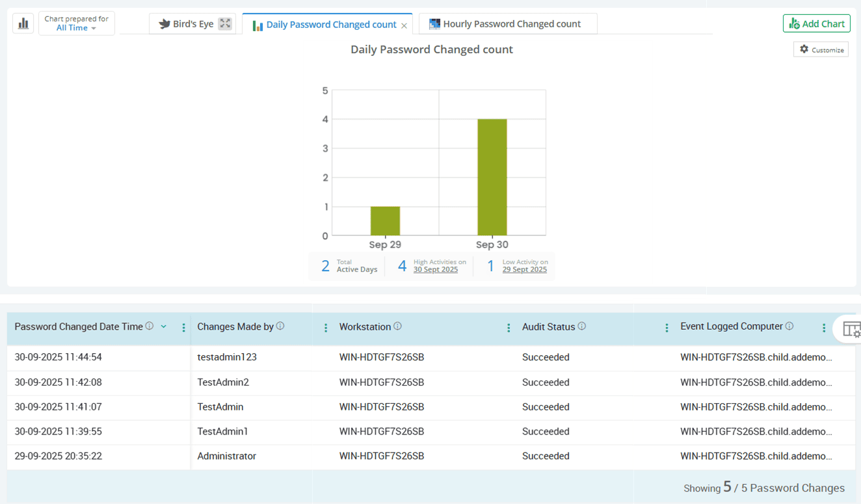Follow the 30 Sept 2025 high activity link

tap(436, 269)
